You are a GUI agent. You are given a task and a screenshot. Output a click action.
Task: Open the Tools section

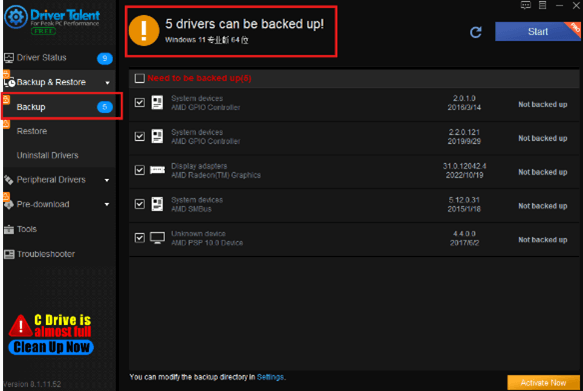(59, 229)
